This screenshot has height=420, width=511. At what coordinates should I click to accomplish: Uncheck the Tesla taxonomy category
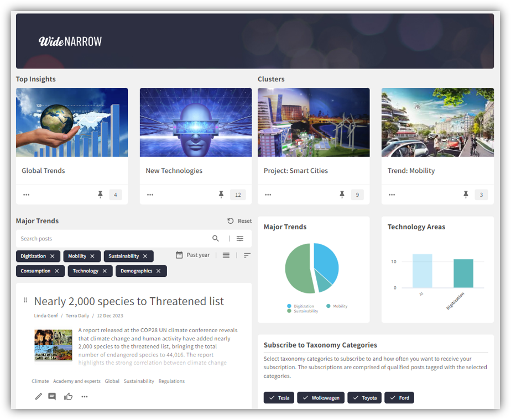click(x=279, y=397)
